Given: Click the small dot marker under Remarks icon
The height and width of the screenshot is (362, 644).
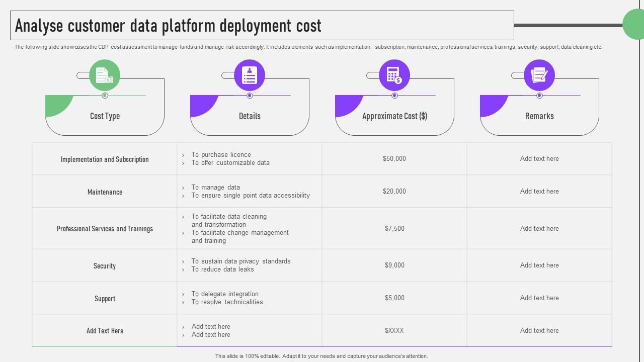Looking at the screenshot, I should click(539, 96).
